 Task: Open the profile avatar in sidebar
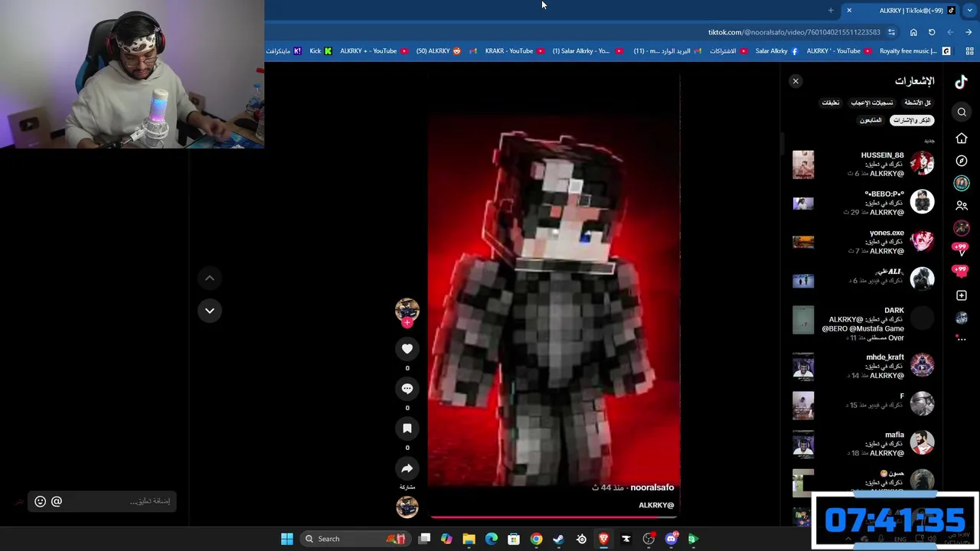coord(962,318)
